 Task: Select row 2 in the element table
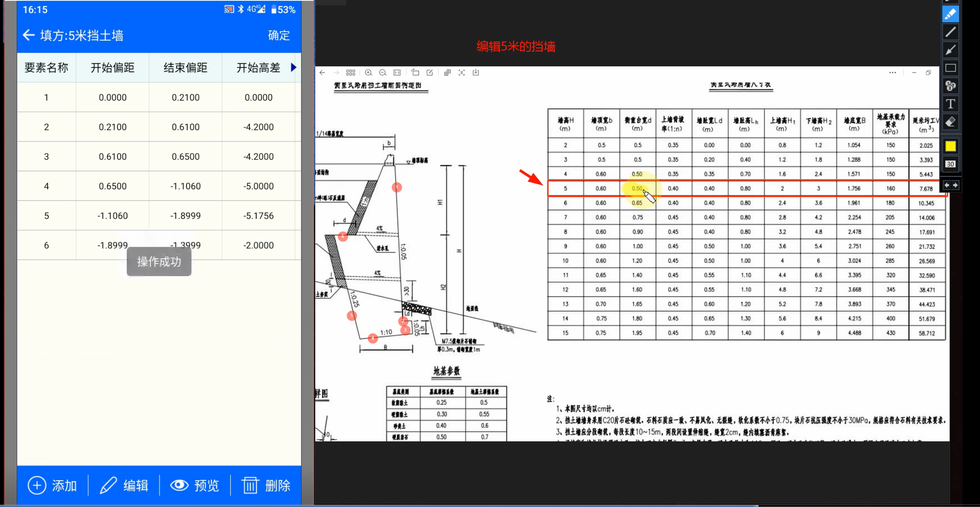click(x=159, y=127)
